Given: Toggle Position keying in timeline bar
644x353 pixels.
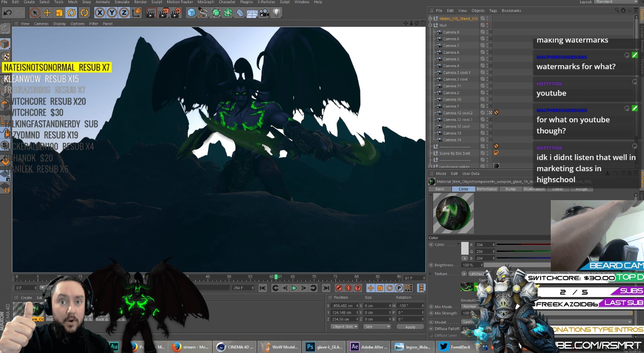Looking at the screenshot, I should tap(371, 288).
